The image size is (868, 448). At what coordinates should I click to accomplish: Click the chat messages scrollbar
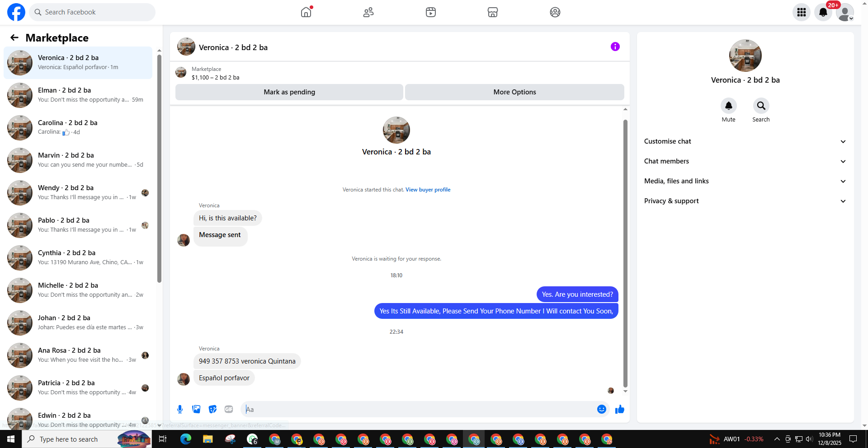click(626, 253)
